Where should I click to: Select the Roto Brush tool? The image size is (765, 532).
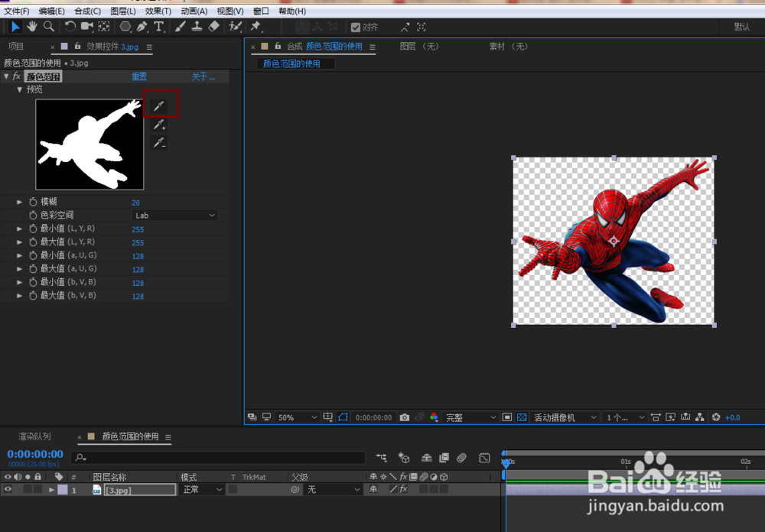click(235, 26)
